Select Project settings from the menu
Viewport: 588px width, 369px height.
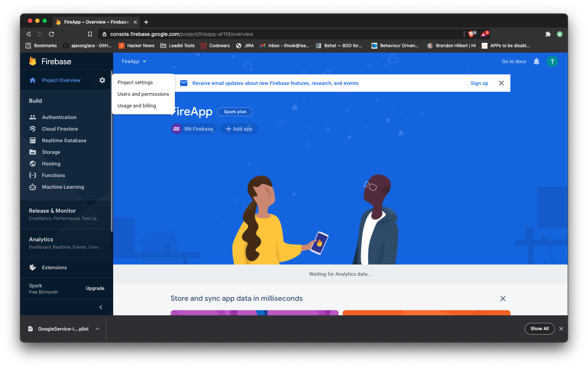pos(143,82)
